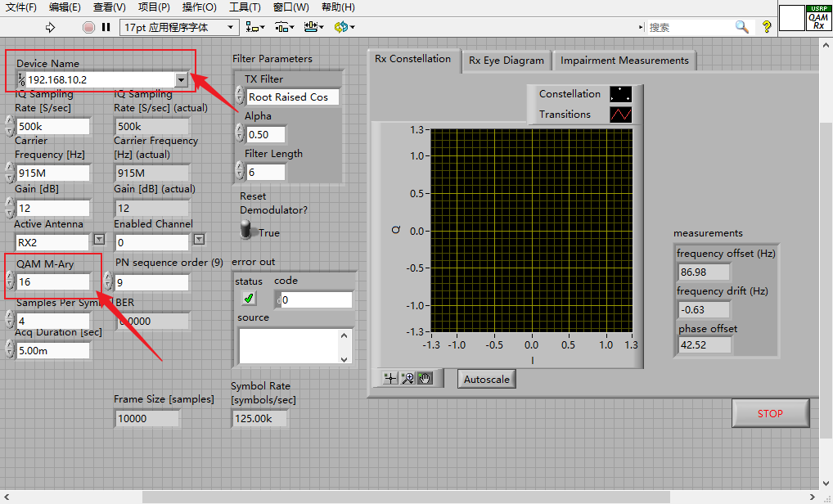833x504 pixels.
Task: Click the Run arrow toolbar icon
Action: (x=50, y=27)
